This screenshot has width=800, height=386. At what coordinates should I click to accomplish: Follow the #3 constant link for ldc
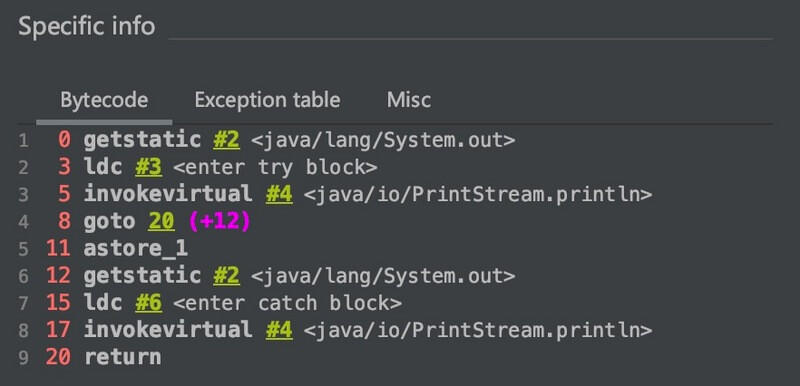148,167
